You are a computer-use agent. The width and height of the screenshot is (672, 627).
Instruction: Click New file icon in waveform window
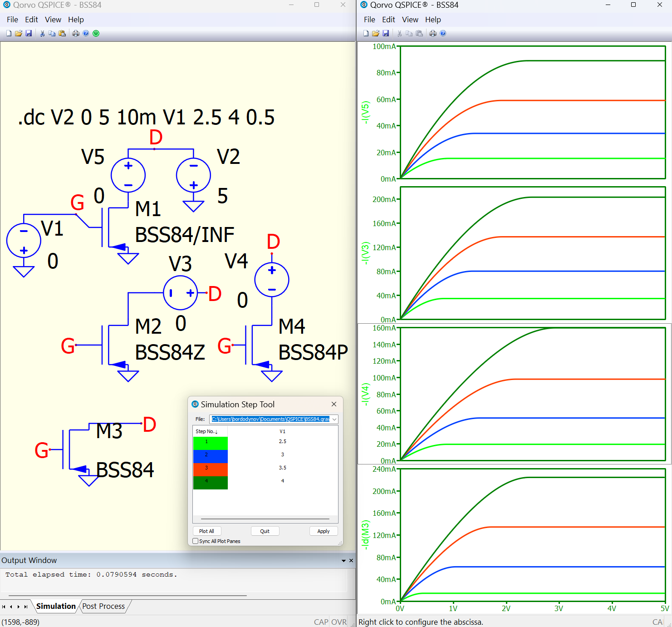[366, 33]
